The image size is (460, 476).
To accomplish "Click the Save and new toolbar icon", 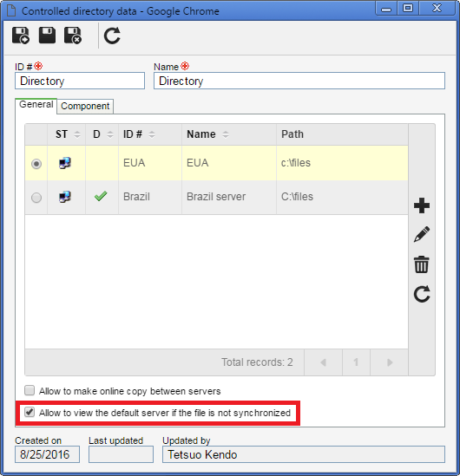I will pyautogui.click(x=20, y=36).
